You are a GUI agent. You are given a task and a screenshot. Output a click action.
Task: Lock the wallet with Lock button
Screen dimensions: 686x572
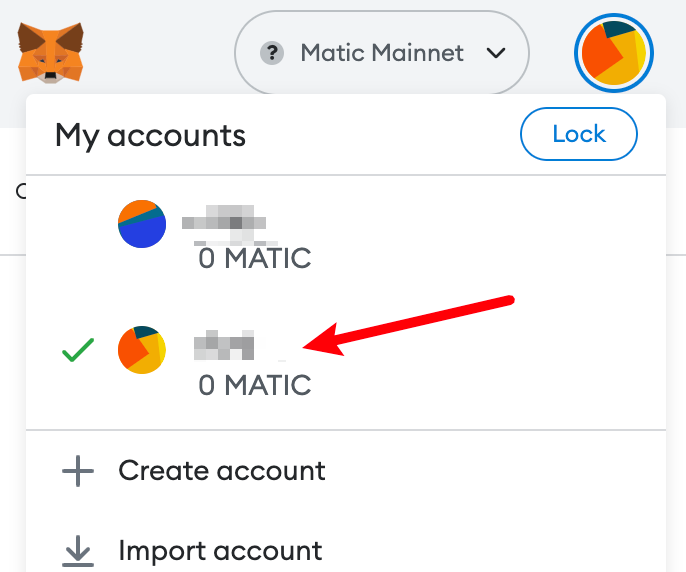click(579, 134)
